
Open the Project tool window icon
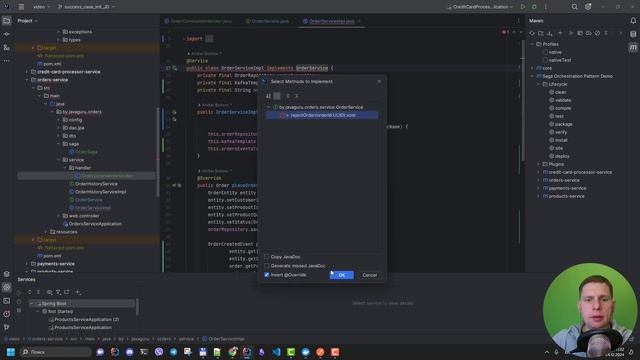7,21
